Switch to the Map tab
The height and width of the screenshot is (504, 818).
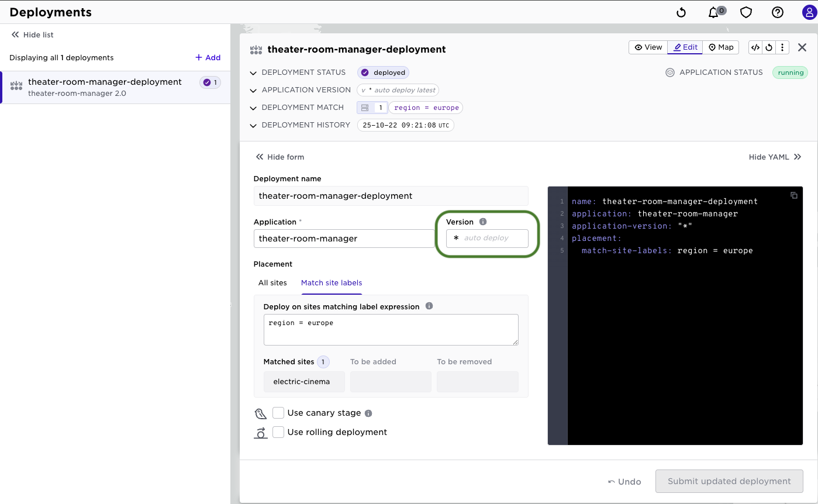pos(721,47)
